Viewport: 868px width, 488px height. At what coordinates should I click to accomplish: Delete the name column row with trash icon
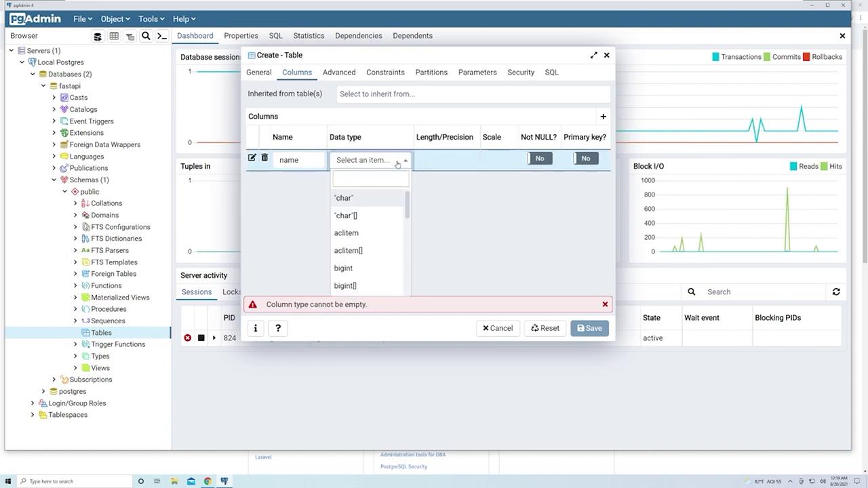(x=264, y=158)
